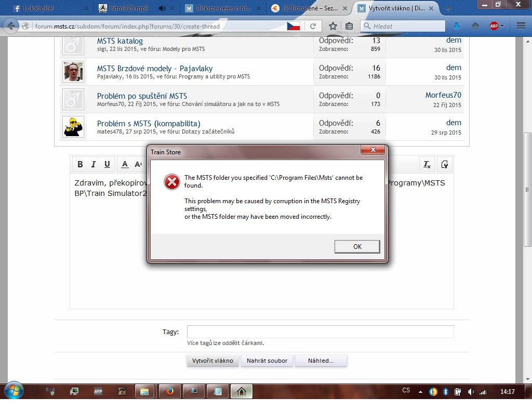Click the Tagy input field

(x=320, y=332)
